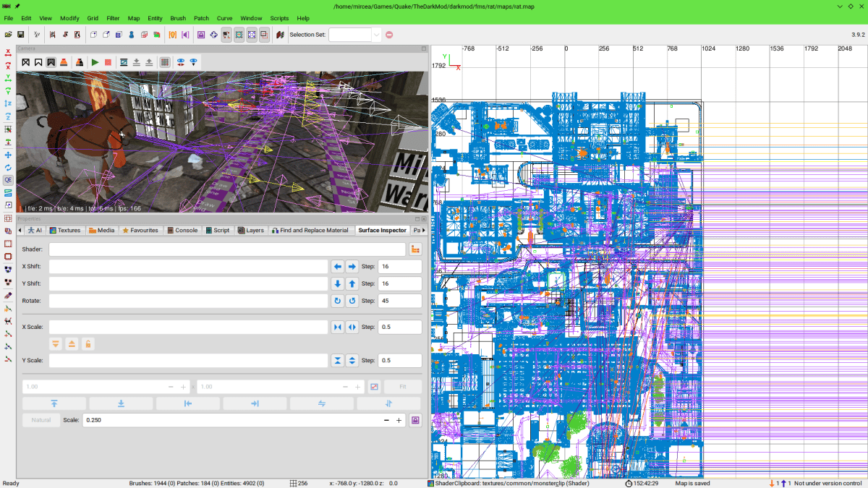The width and height of the screenshot is (868, 488).
Task: Switch to the Media tab
Action: click(x=101, y=231)
